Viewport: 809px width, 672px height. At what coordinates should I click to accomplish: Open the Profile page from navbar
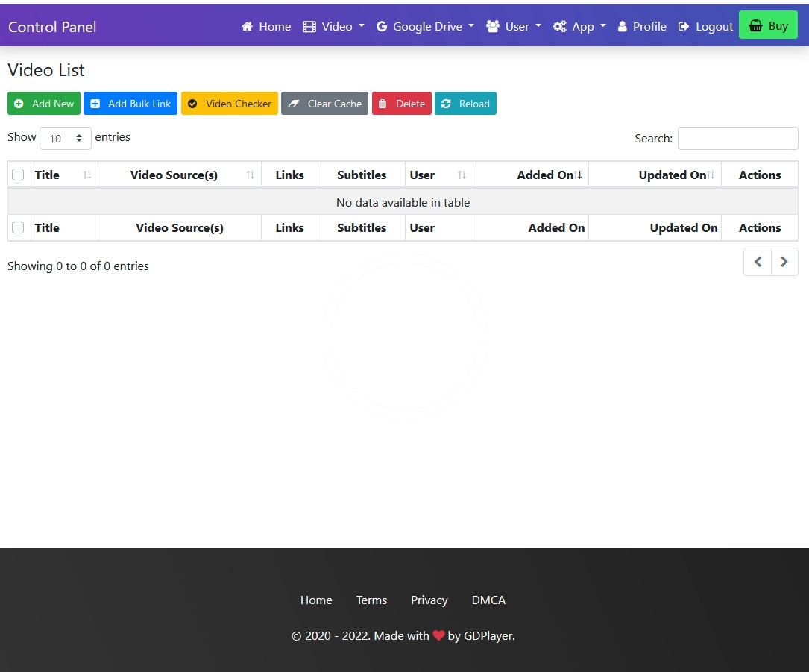[642, 26]
